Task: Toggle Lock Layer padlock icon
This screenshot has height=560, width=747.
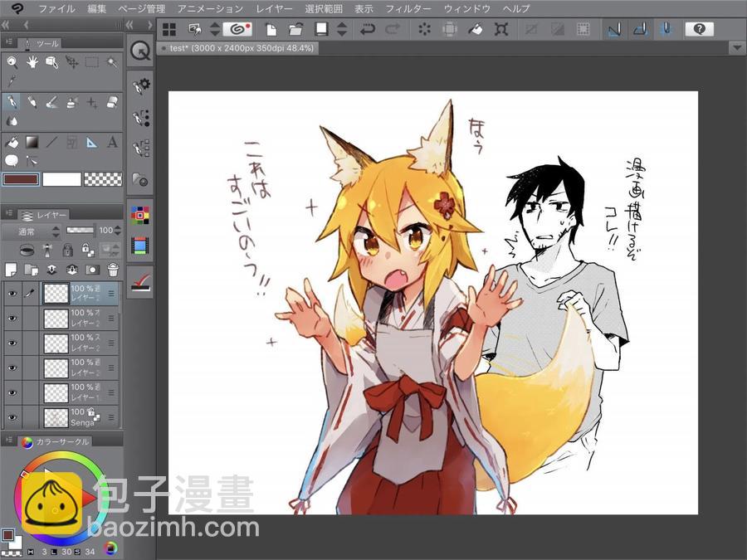Action: (x=68, y=250)
